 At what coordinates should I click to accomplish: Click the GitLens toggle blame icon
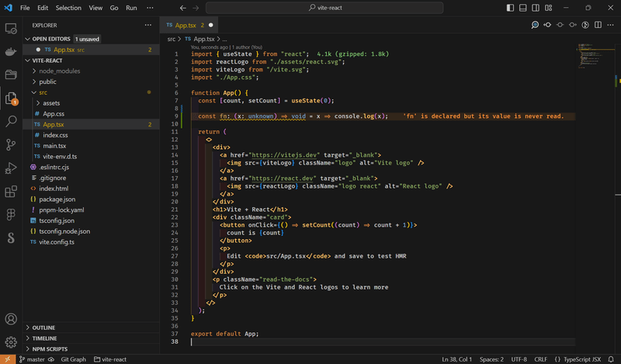[585, 25]
